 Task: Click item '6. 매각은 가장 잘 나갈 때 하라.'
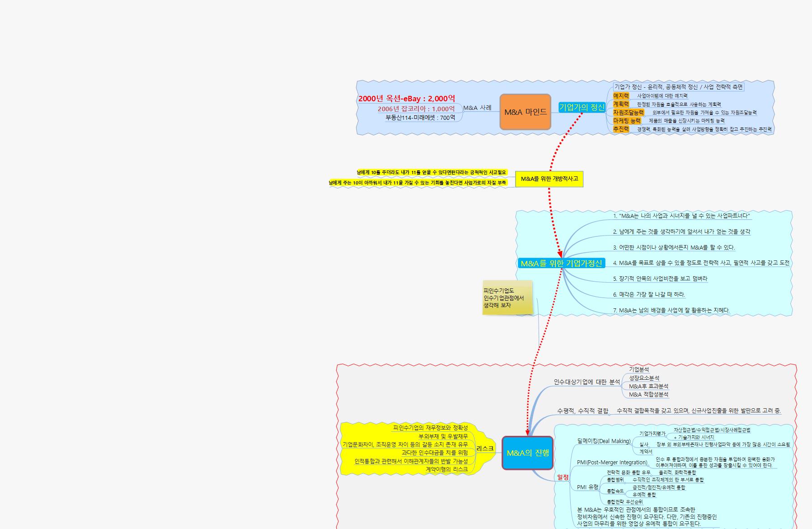pyautogui.click(x=649, y=294)
